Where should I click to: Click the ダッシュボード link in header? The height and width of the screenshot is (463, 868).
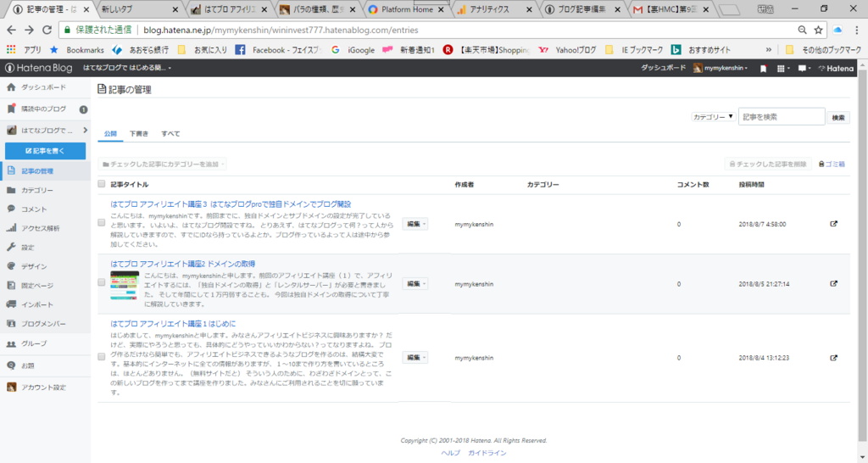coord(663,68)
